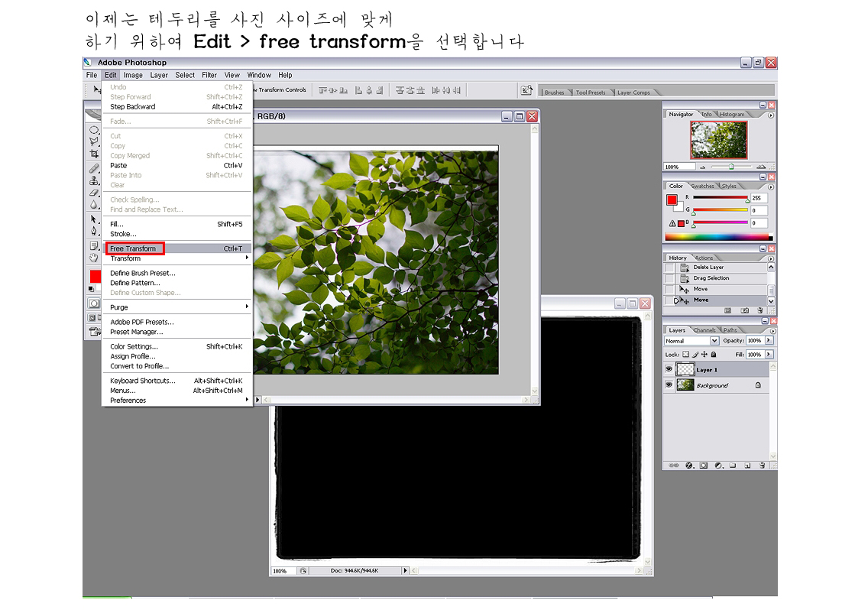Expand the Opacity slider arrow
868x610 pixels.
click(769, 341)
